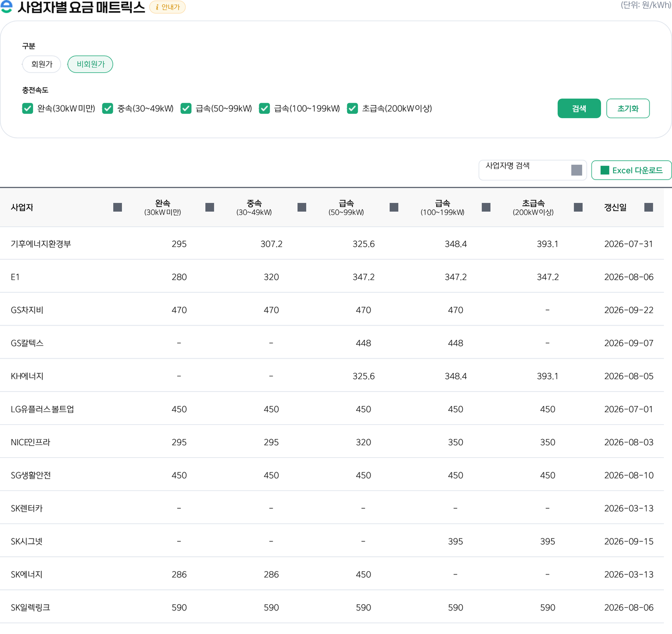
Task: Toggle 급속(50~99kW) checkbox
Action: [186, 108]
